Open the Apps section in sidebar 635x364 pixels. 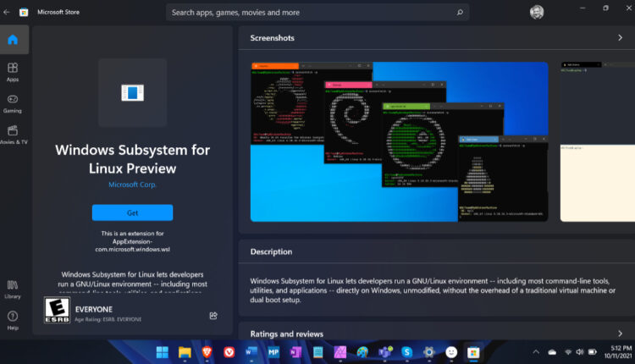tap(13, 71)
